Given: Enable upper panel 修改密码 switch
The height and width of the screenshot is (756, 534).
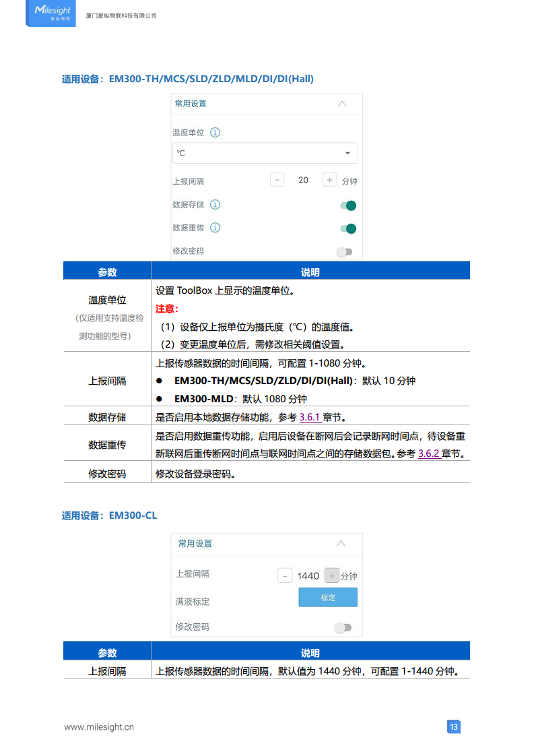Looking at the screenshot, I should point(345,252).
